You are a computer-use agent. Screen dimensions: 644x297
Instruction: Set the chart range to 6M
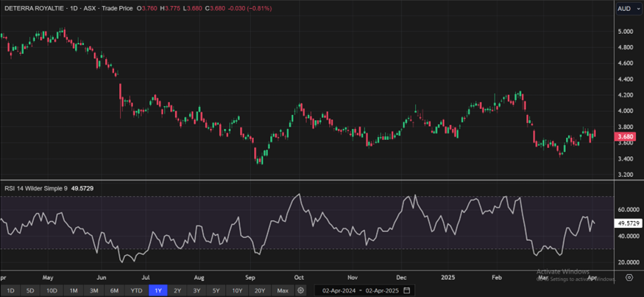(115, 290)
